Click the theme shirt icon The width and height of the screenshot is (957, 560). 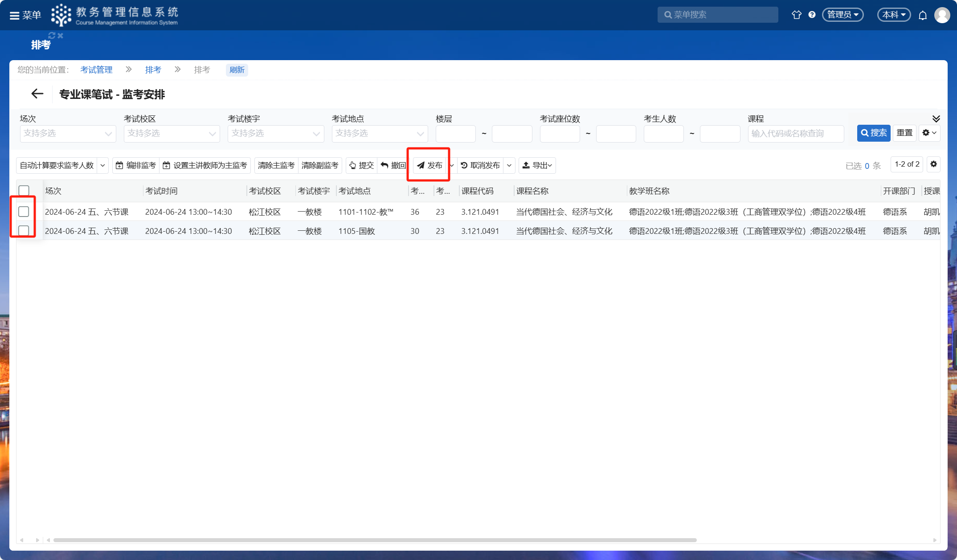pyautogui.click(x=797, y=15)
